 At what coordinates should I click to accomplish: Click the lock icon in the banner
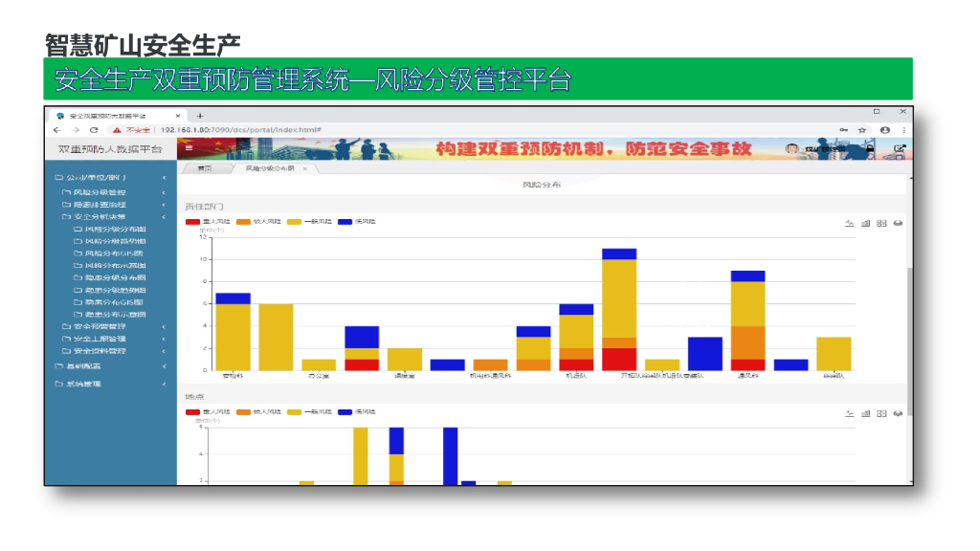point(870,148)
